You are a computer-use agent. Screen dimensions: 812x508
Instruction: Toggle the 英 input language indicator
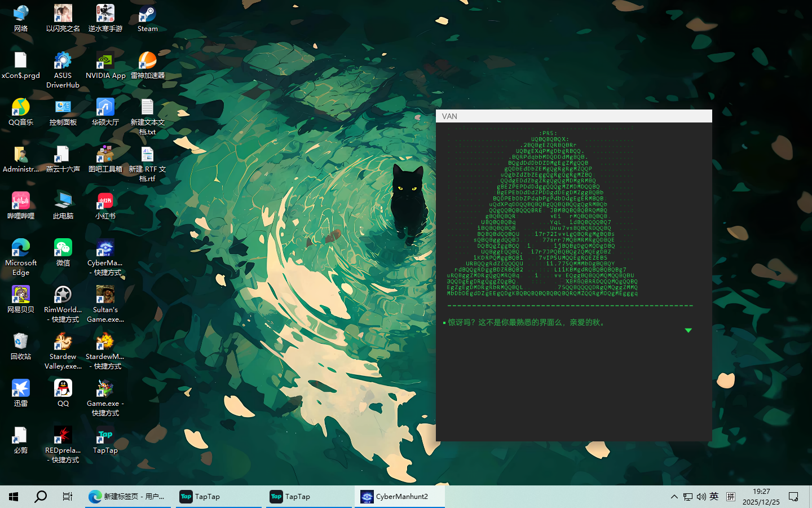tap(714, 497)
